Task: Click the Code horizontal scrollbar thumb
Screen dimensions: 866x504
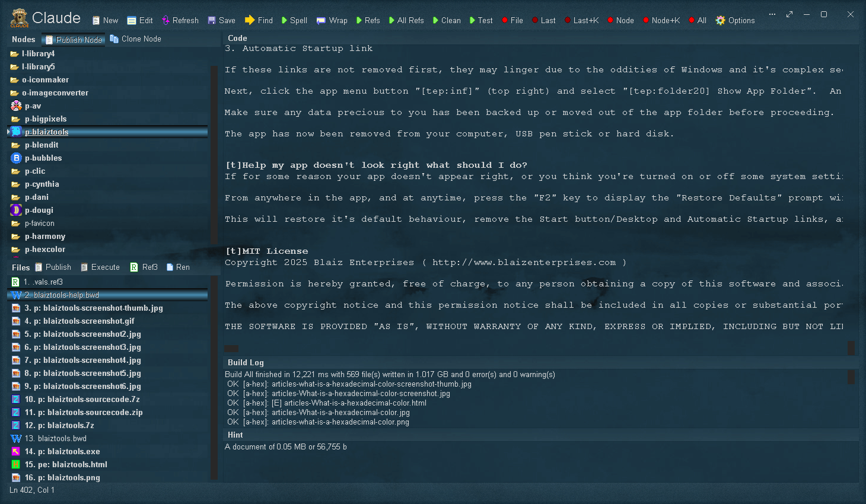Action: pos(231,349)
